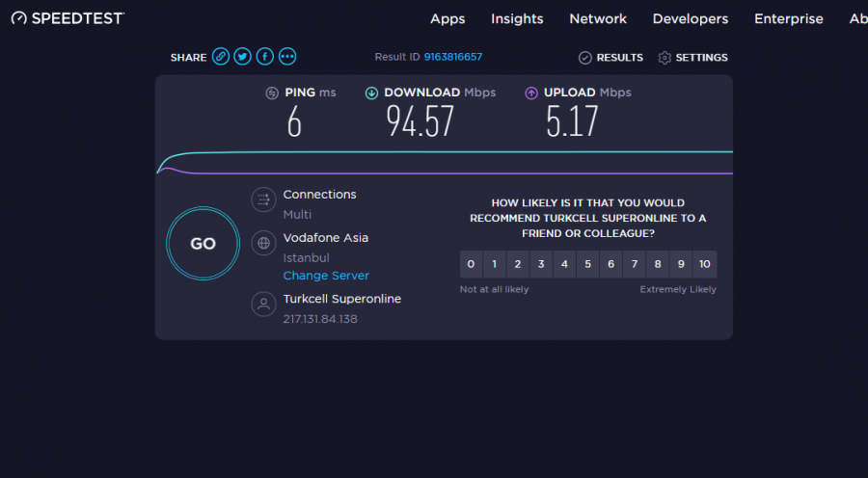Viewport: 868px width, 478px height.
Task: Select rating 5 in survey
Action: 587,264
